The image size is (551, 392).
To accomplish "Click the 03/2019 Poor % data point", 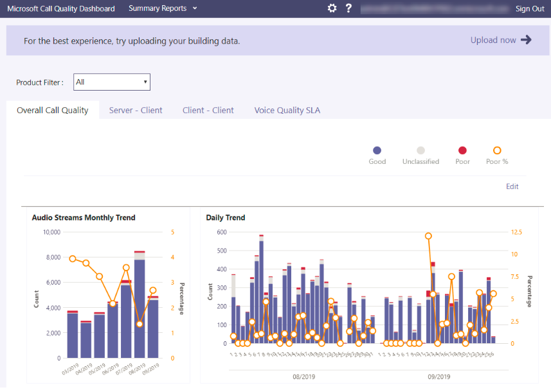I will point(73,259).
